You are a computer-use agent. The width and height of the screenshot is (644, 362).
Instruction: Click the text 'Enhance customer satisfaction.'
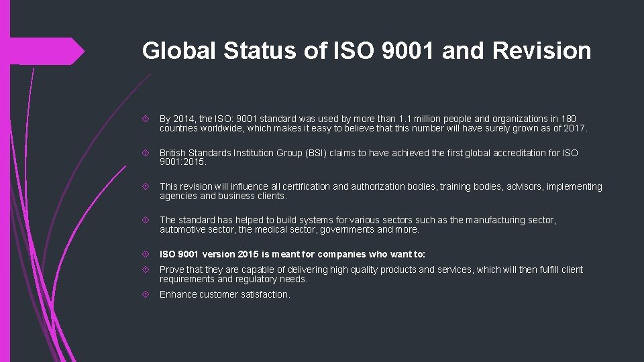tap(225, 295)
